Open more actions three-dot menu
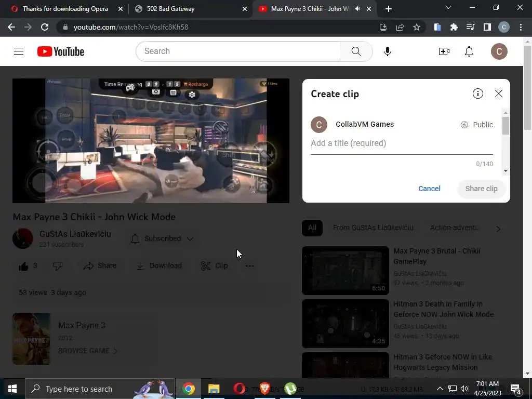The width and height of the screenshot is (532, 399). (x=250, y=265)
